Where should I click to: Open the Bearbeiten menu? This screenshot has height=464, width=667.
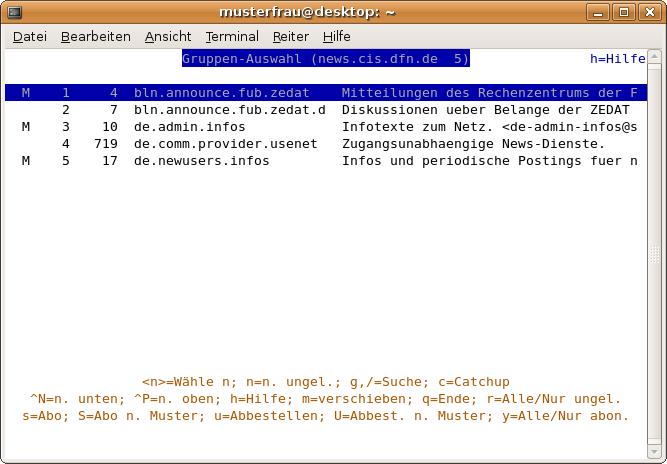click(95, 36)
